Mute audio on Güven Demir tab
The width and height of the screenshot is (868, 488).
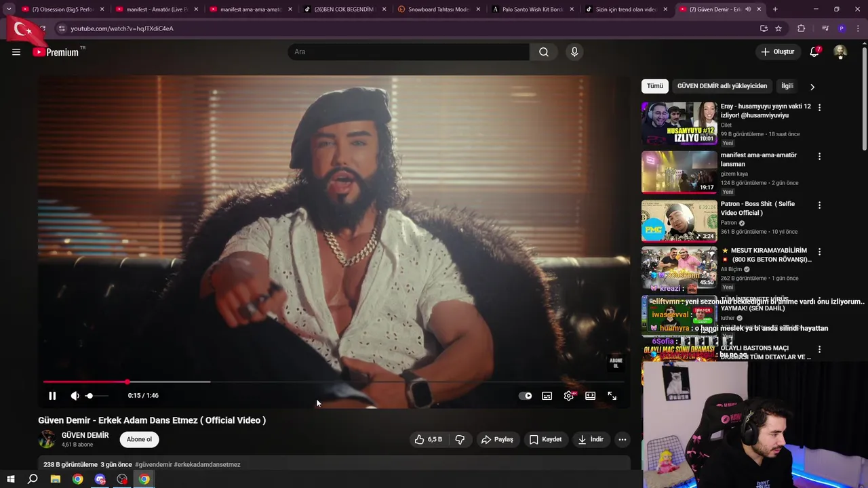click(x=748, y=9)
